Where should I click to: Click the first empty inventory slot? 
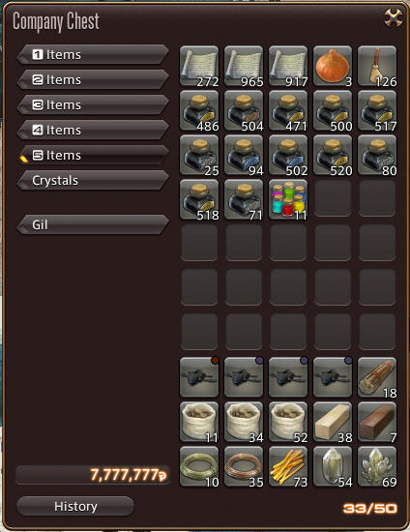333,199
